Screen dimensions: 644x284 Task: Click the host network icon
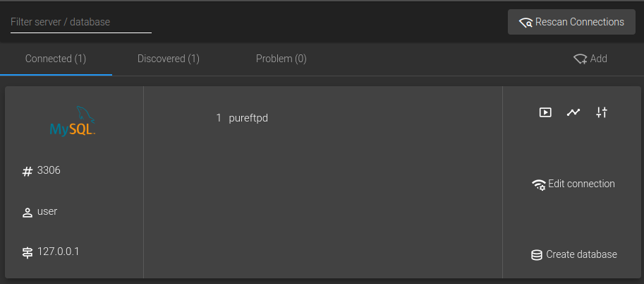[28, 252]
